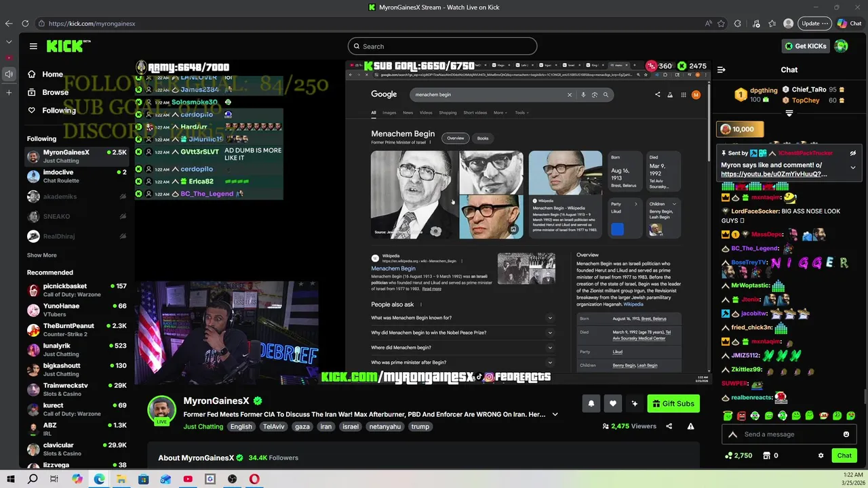Click the netanyahu tag
The height and width of the screenshot is (488, 868).
[386, 426]
